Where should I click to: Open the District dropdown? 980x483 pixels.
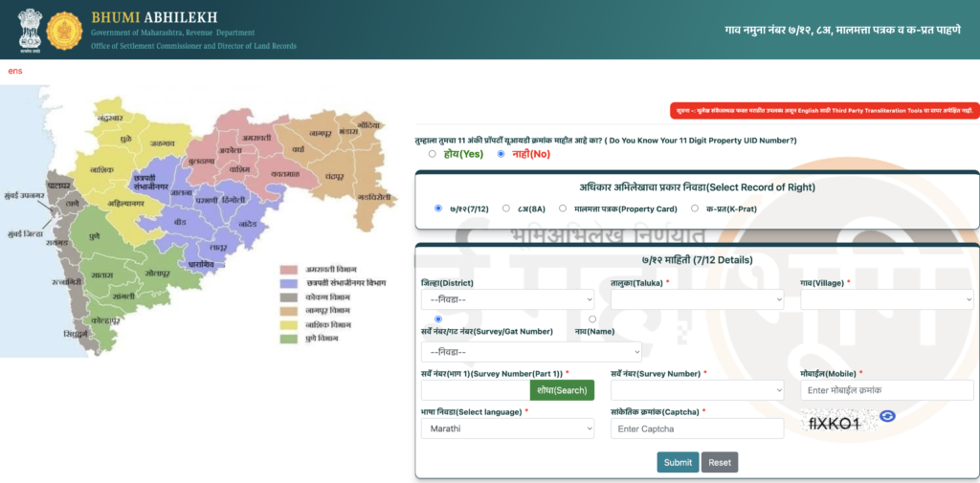coord(507,299)
